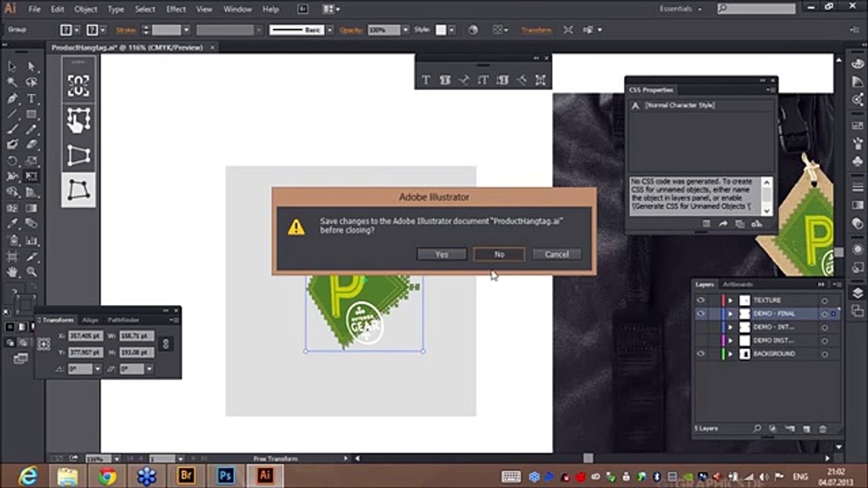
Task: Toggle visibility of the BACKGROUND layer
Action: (x=701, y=354)
